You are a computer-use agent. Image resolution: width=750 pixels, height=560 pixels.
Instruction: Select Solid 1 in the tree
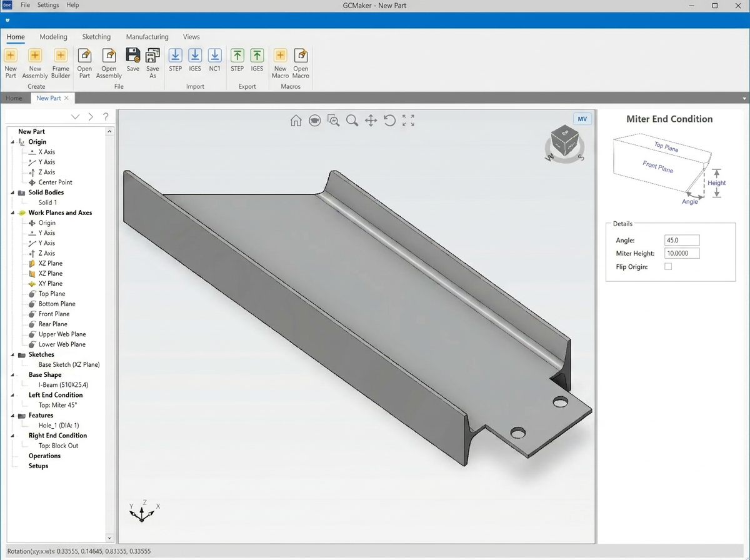pos(47,202)
